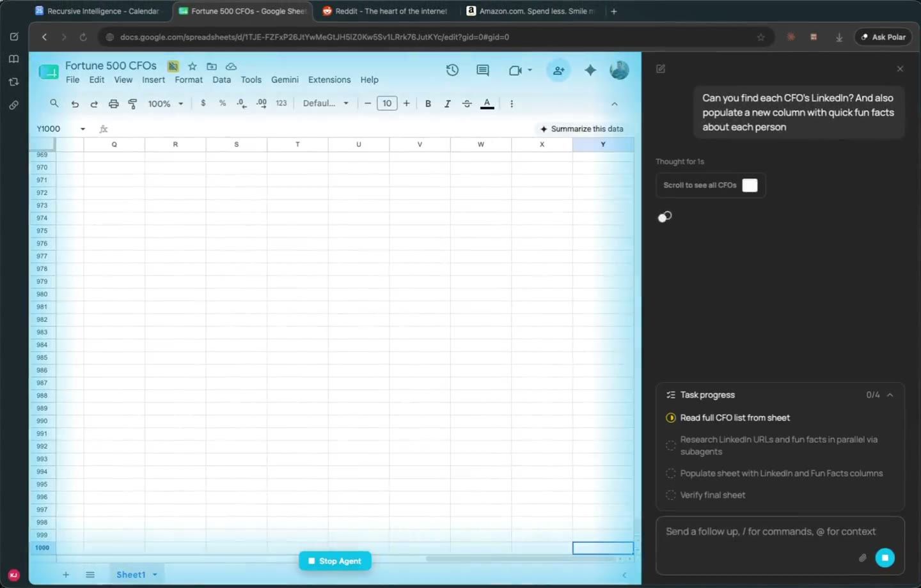Viewport: 921px width, 588px height.
Task: Star the Fortune 500 CFOs document
Action: point(192,66)
